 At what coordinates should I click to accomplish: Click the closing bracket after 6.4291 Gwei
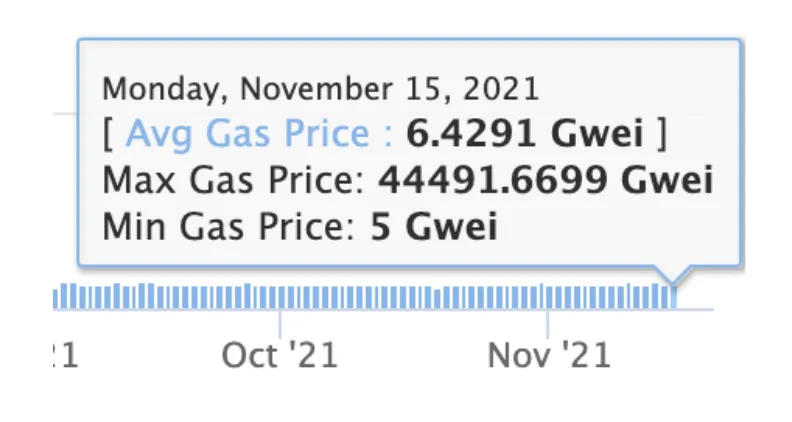pos(662,134)
